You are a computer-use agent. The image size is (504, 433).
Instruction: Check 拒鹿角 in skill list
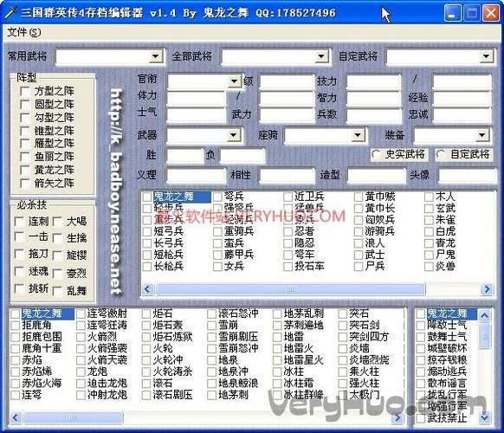click(15, 326)
